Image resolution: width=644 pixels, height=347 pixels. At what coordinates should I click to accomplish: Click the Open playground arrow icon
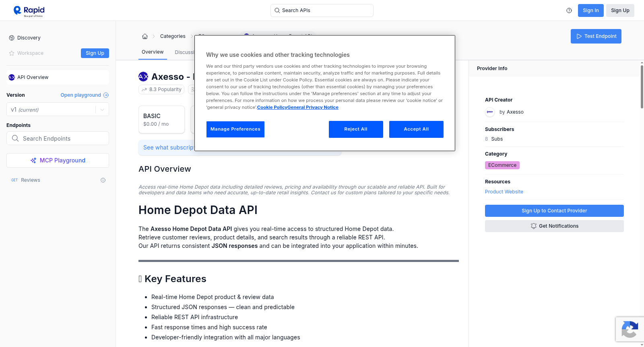pos(106,95)
